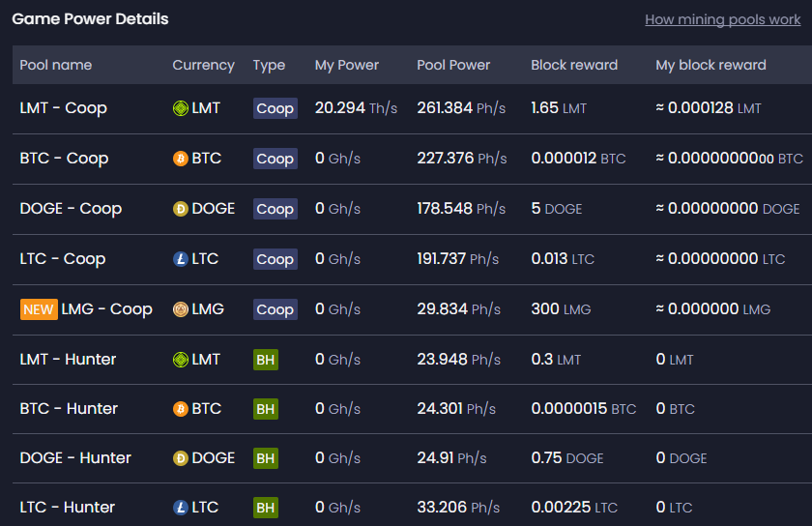The image size is (812, 526).
Task: Click the 0.000012 BTC block reward
Action: tap(578, 159)
